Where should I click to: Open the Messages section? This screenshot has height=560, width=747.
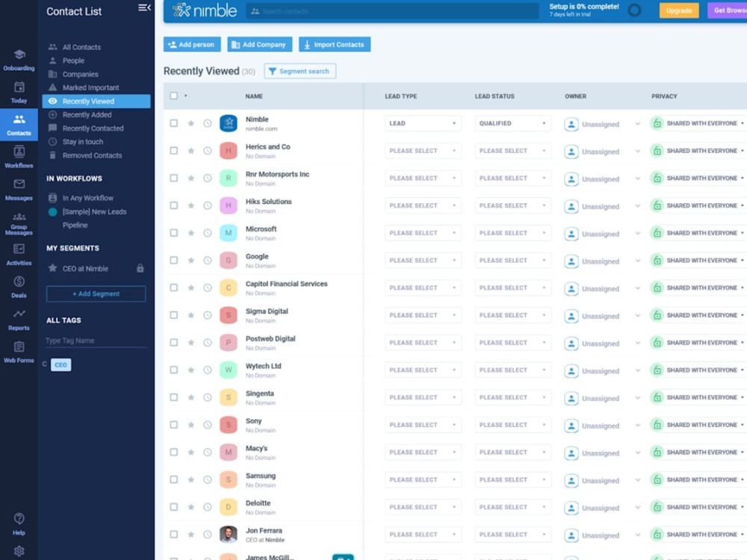[19, 190]
